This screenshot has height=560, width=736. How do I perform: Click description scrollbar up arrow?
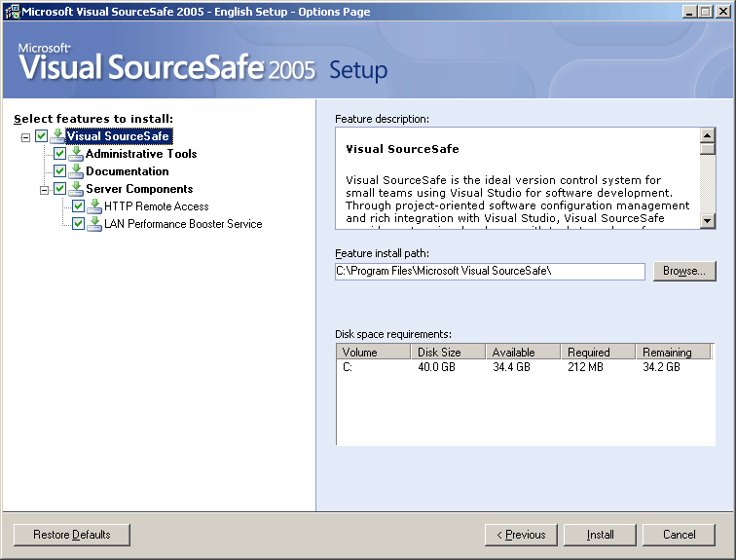pyautogui.click(x=708, y=135)
